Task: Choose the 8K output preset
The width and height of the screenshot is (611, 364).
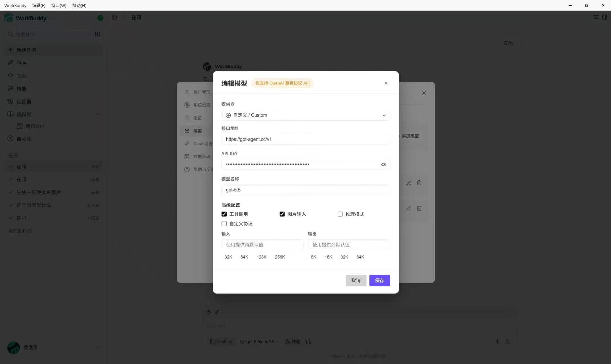Action: coord(313,257)
